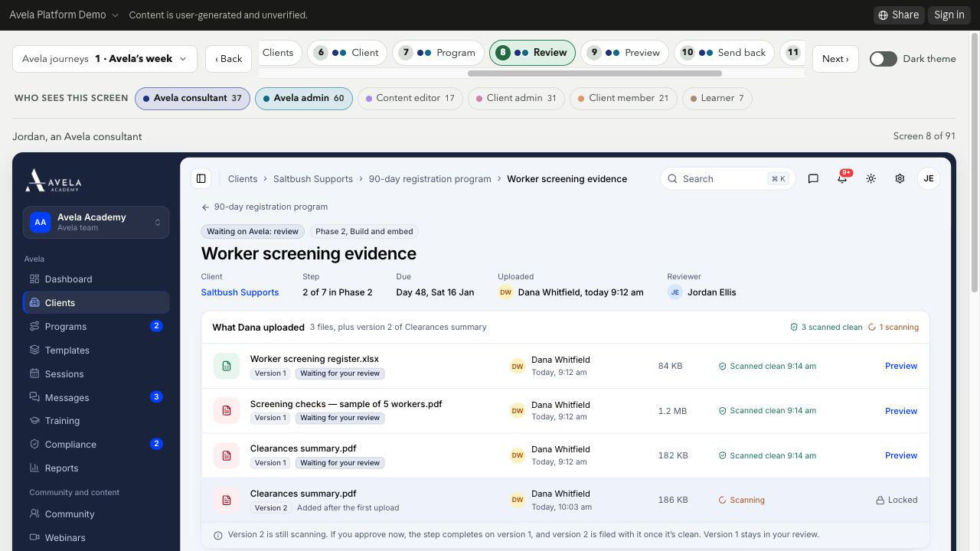This screenshot has height=551, width=980.
Task: Select step 10 Send back tab
Action: pos(724,53)
